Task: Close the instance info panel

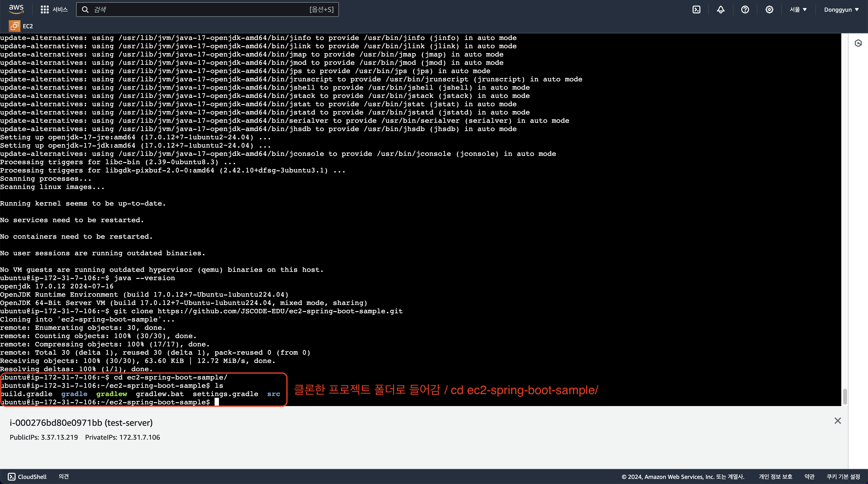Action: tap(838, 421)
